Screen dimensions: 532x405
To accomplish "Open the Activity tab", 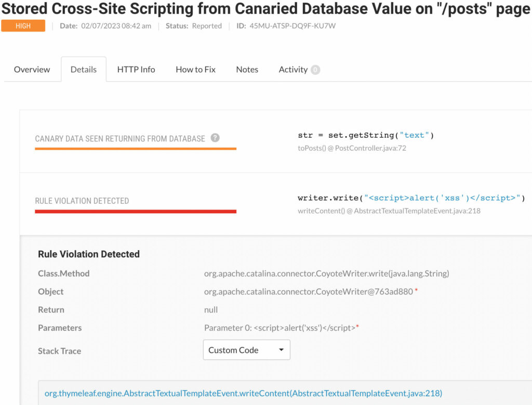I will 299,70.
